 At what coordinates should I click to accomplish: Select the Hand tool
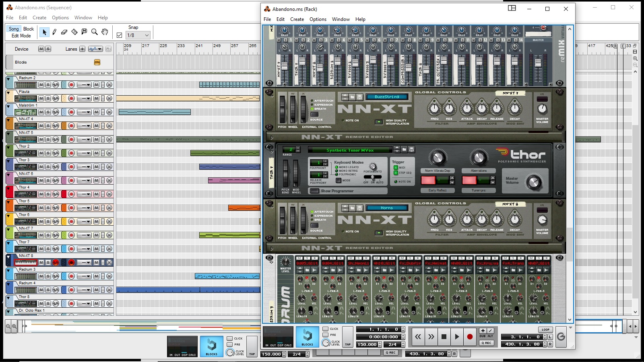click(105, 32)
